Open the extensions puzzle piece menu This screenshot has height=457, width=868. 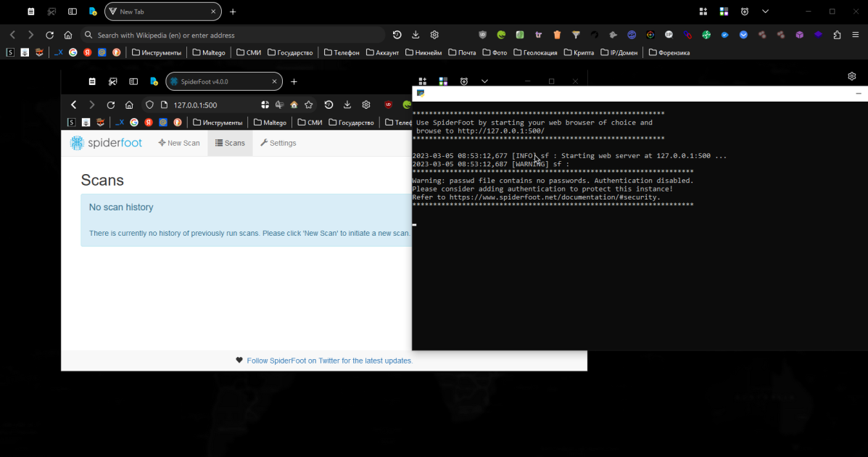837,35
